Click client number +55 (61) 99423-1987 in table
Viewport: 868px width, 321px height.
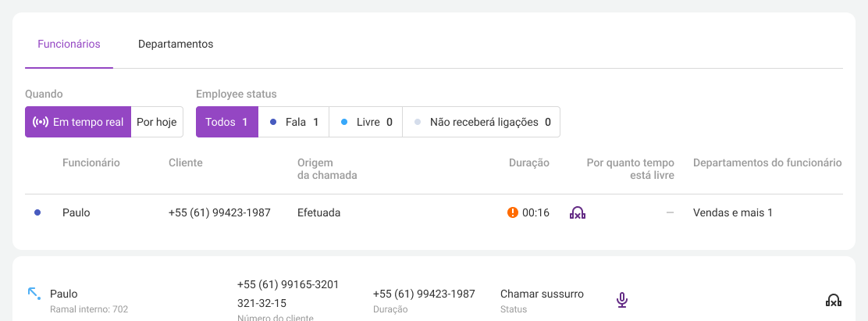coord(219,212)
